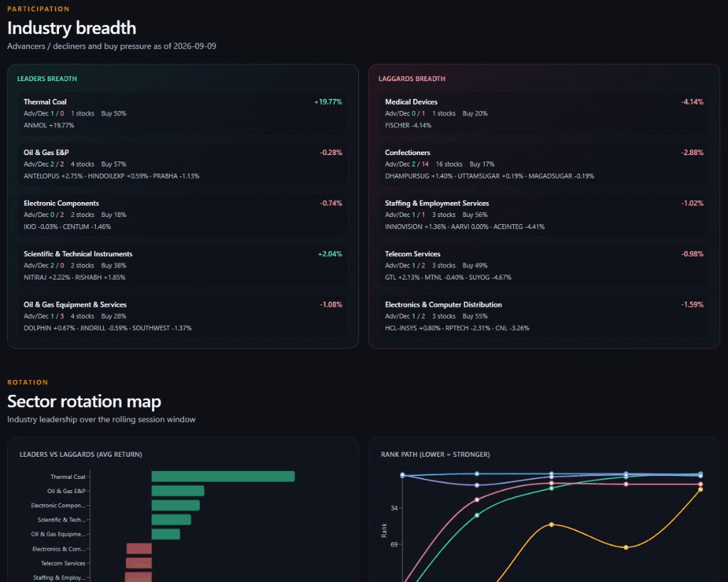Viewport: 728px width, 582px height.
Task: Click the -0.98% return value
Action: click(x=692, y=253)
